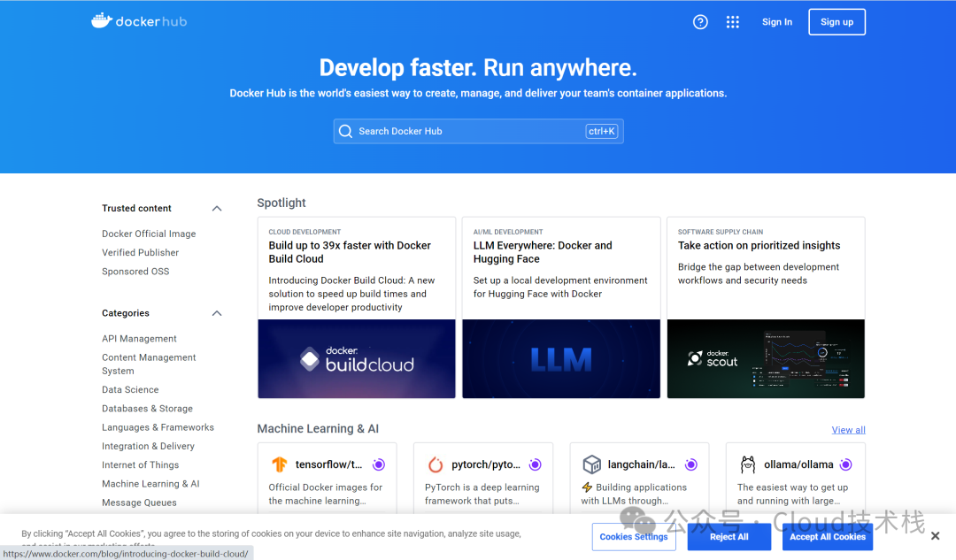Click the badge icon beside ollama/ollama

845,464
